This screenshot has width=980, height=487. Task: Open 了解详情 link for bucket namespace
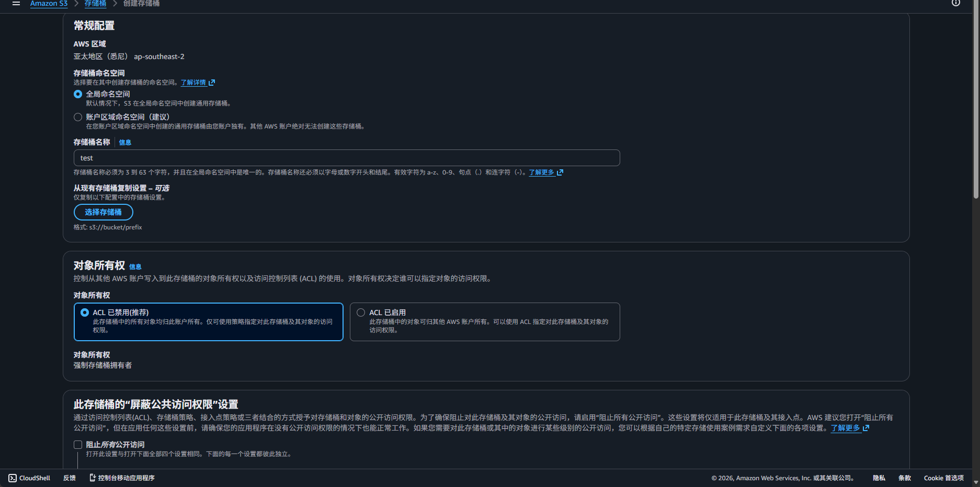point(198,83)
